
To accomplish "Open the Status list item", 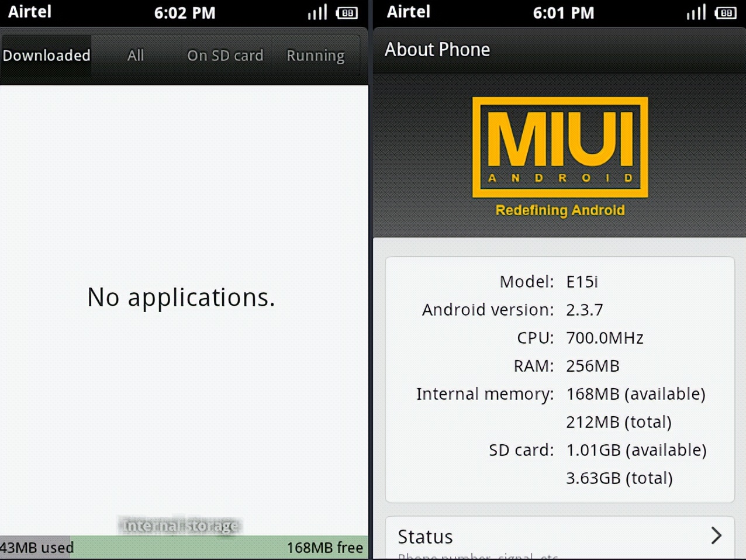I will click(560, 538).
